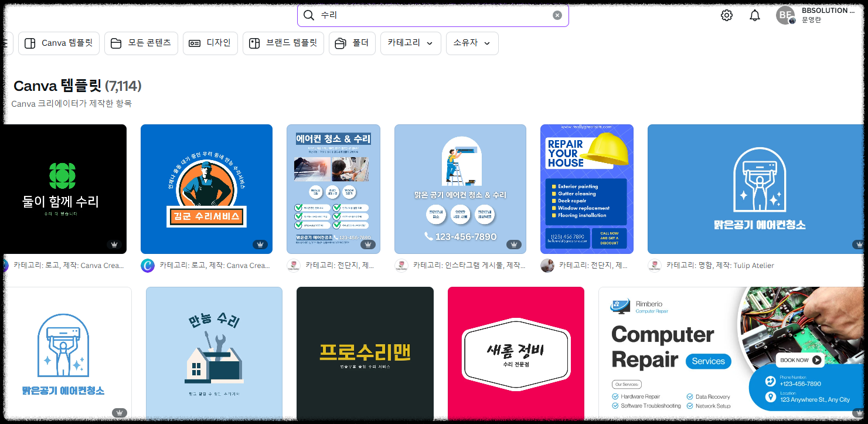Open the 소유자 filter dropdown
The width and height of the screenshot is (868, 424).
tap(472, 43)
